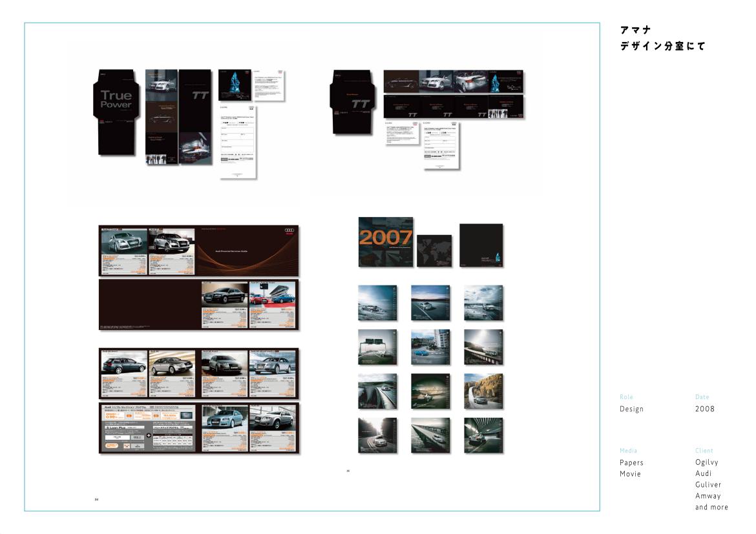Click the date value '2008'
756x534 pixels.
[x=705, y=409]
